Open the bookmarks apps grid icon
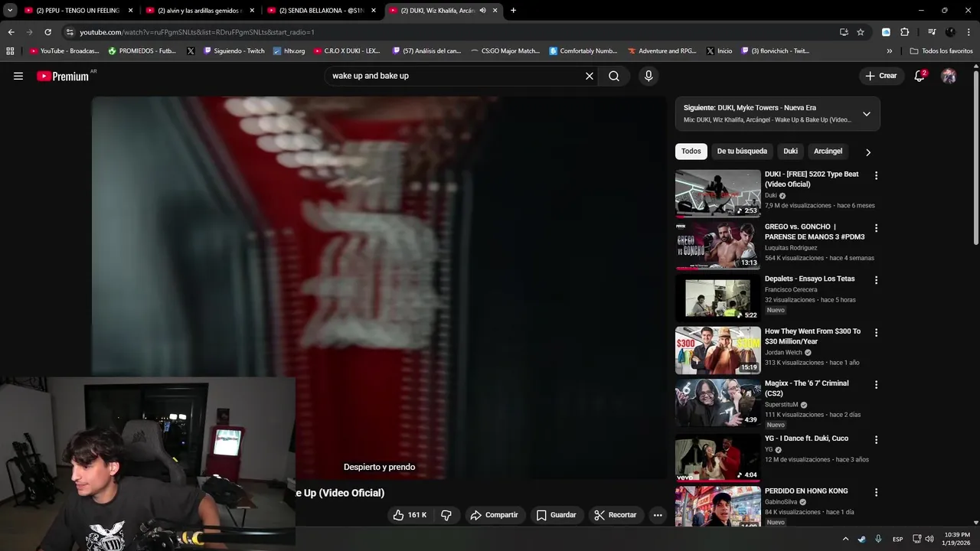This screenshot has height=551, width=980. [10, 51]
